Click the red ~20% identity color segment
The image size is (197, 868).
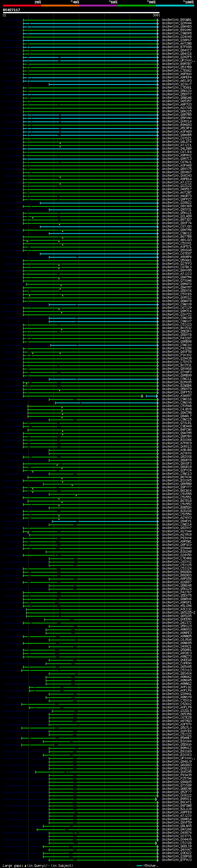(x=22, y=6)
